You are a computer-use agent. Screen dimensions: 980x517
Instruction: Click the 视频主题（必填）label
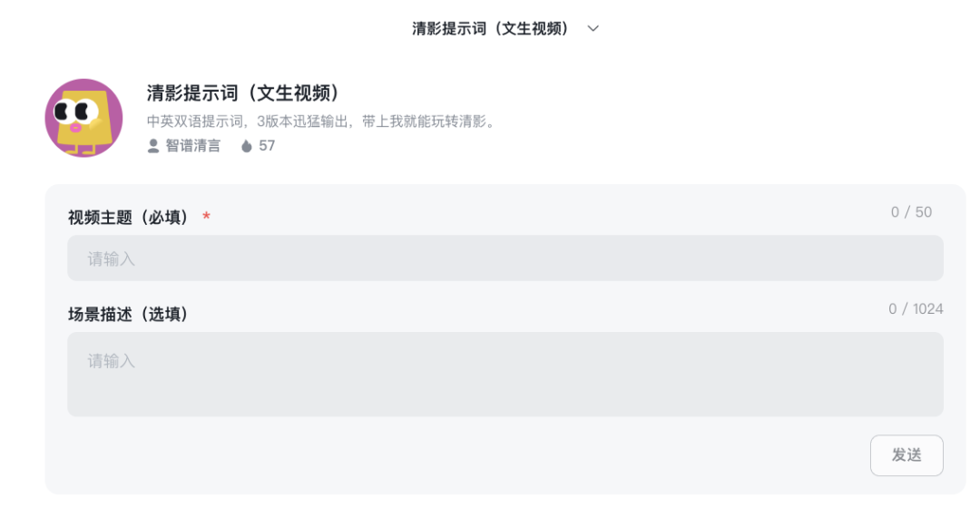click(128, 218)
